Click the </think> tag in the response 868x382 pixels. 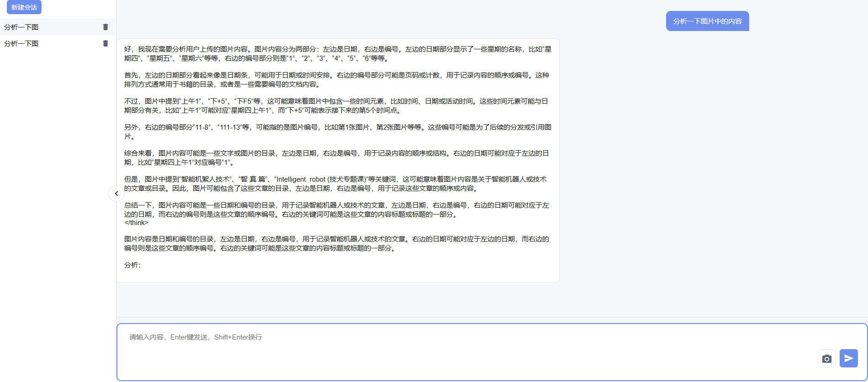click(x=136, y=223)
